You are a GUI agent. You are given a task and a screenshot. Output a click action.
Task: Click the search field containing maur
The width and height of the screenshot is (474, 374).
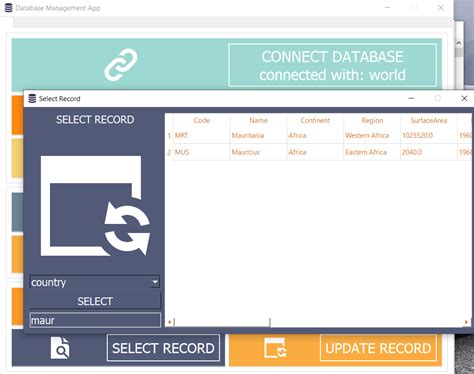[x=95, y=320]
